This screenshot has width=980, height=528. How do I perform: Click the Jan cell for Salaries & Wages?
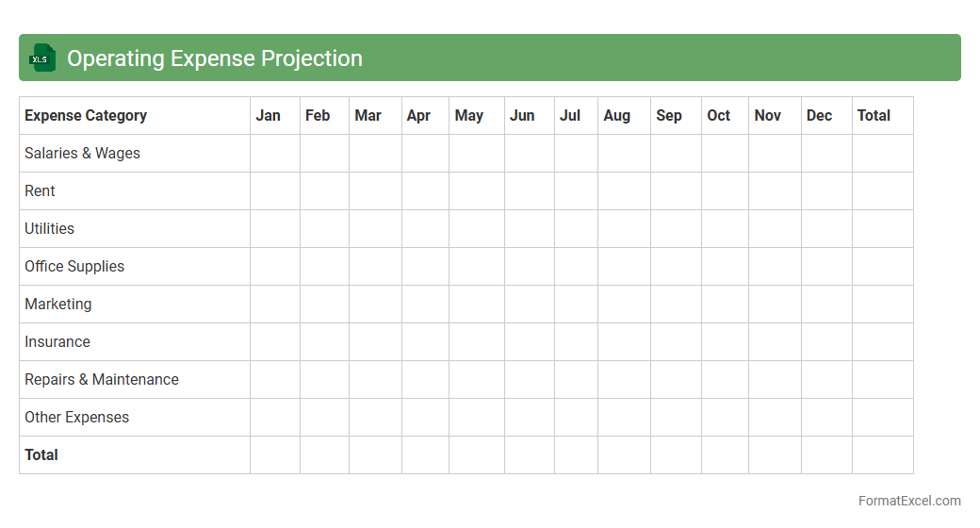(275, 154)
